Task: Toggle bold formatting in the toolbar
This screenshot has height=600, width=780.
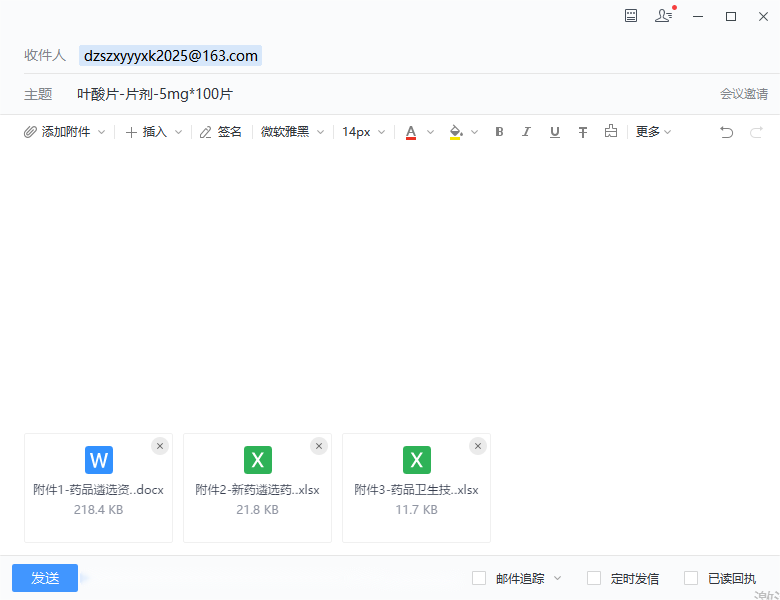Action: (x=499, y=132)
